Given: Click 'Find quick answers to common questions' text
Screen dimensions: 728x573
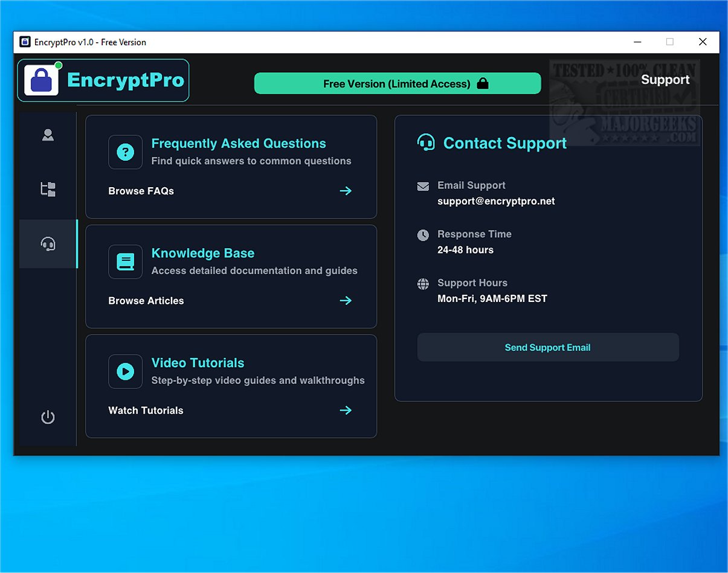Looking at the screenshot, I should [251, 161].
